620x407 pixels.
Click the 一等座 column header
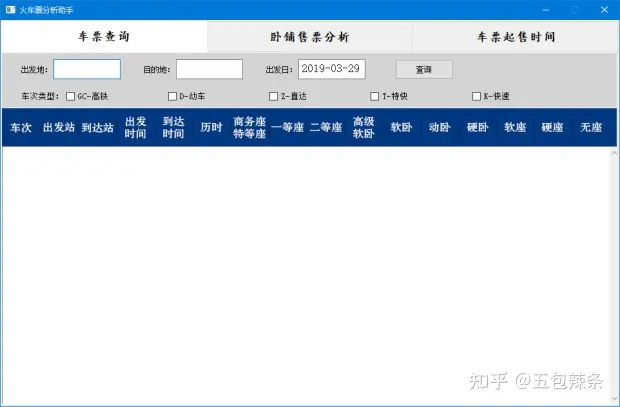pos(287,127)
